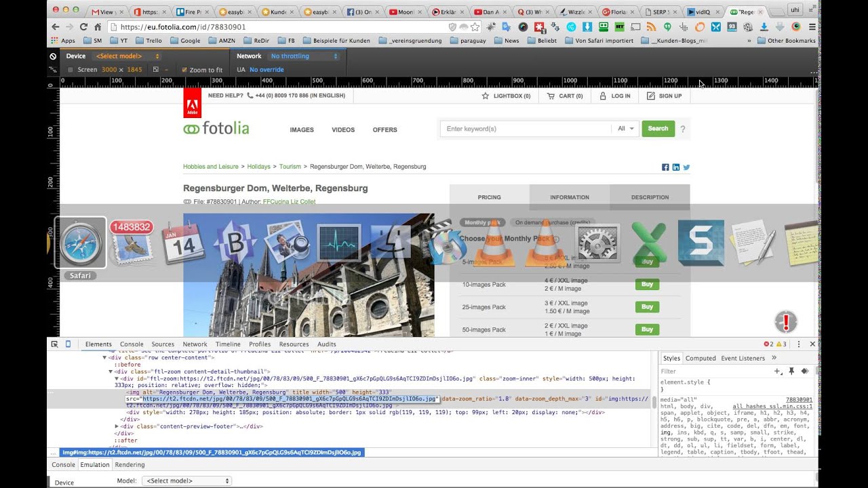The width and height of the screenshot is (868, 488).
Task: Click the LOG IN link
Action: 615,96
